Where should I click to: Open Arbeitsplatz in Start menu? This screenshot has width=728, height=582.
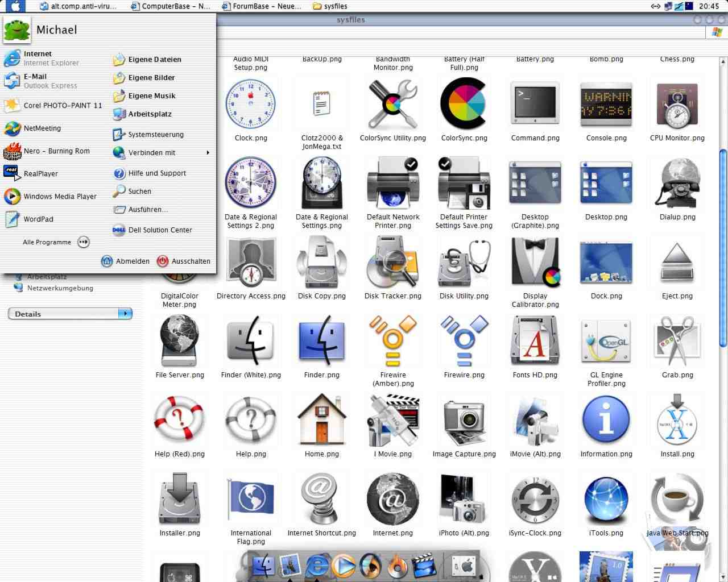pyautogui.click(x=142, y=114)
